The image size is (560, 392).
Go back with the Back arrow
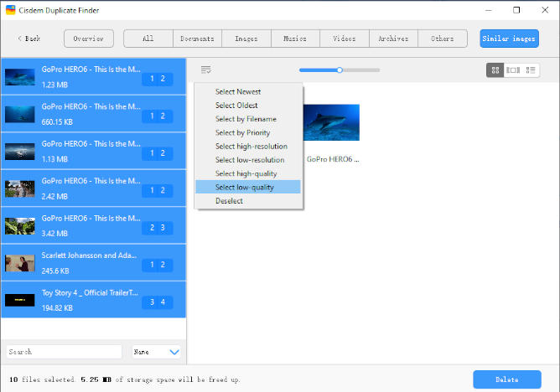click(29, 39)
